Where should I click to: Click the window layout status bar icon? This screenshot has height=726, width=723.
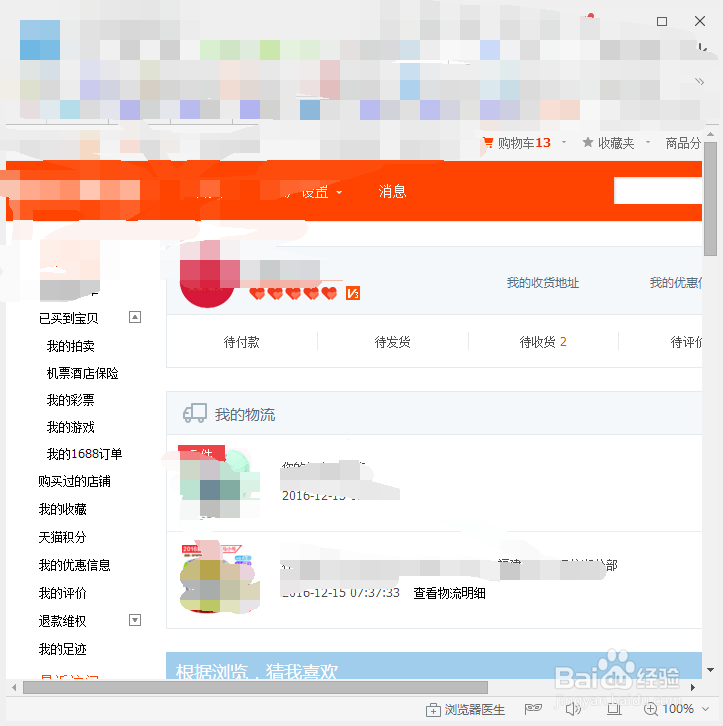point(614,708)
